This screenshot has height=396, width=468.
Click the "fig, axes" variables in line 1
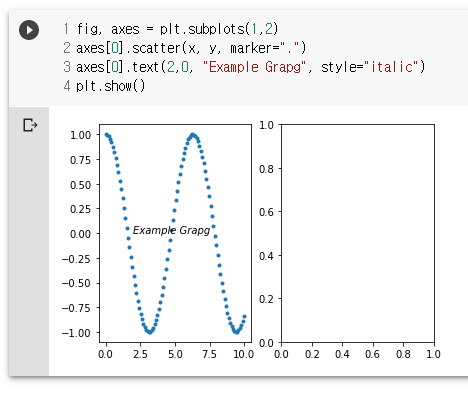(108, 29)
